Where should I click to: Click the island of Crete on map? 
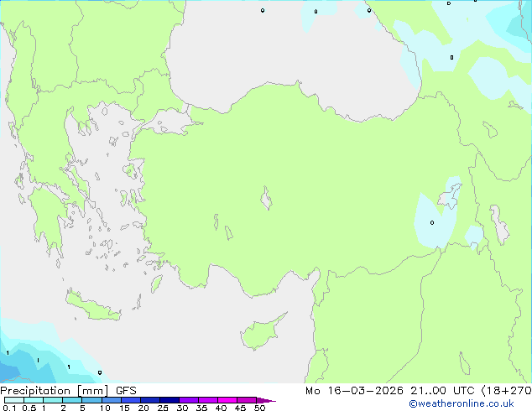(x=93, y=306)
